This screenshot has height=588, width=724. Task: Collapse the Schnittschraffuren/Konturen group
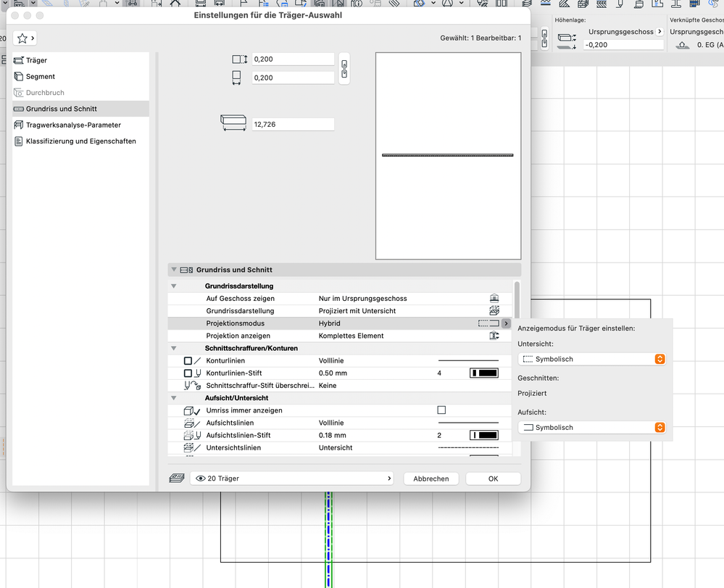[174, 348]
